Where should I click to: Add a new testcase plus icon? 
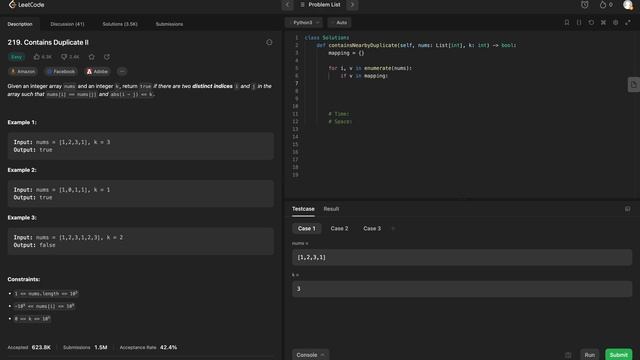click(393, 229)
